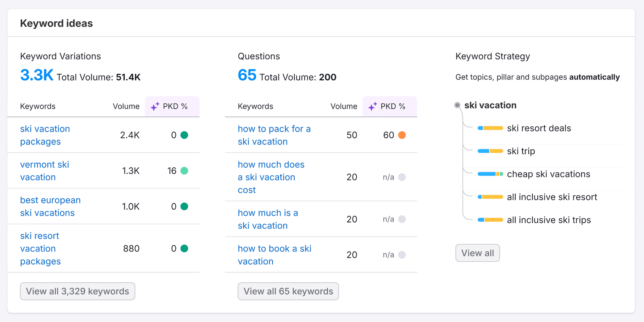Click the 3.3K keyword variations count
Viewport: 644px width, 322px height.
point(37,75)
